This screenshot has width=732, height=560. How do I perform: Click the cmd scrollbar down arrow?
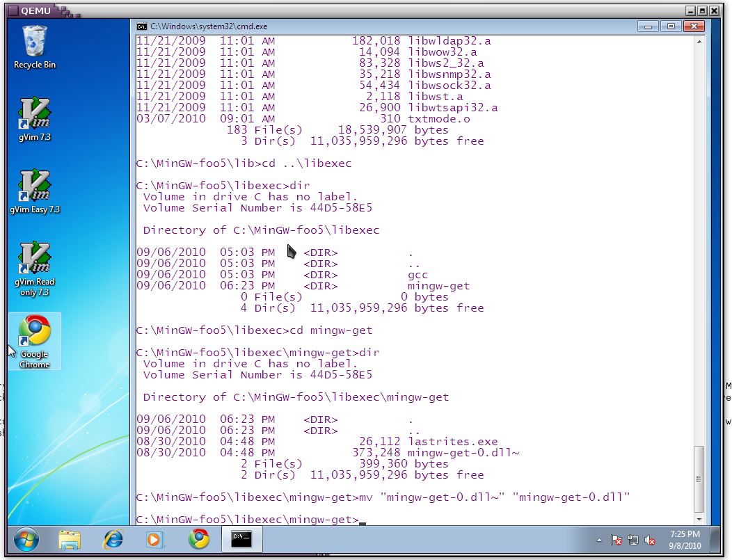coord(698,519)
